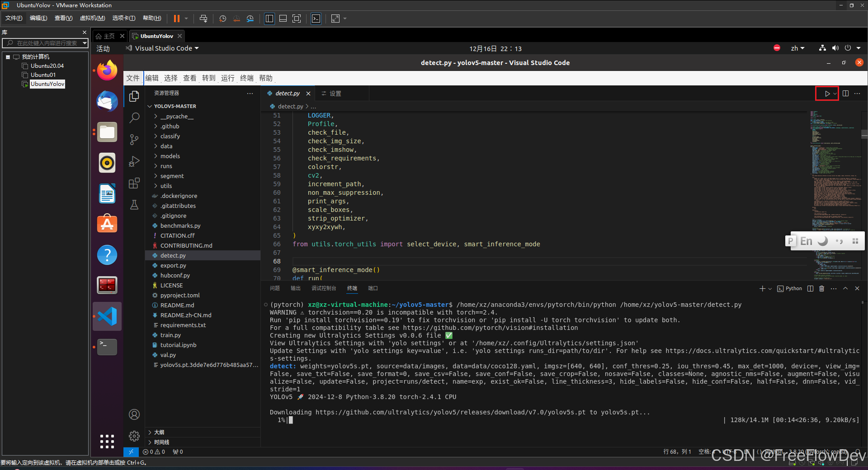Open the Manage gear at activity bar bottom

coord(134,436)
